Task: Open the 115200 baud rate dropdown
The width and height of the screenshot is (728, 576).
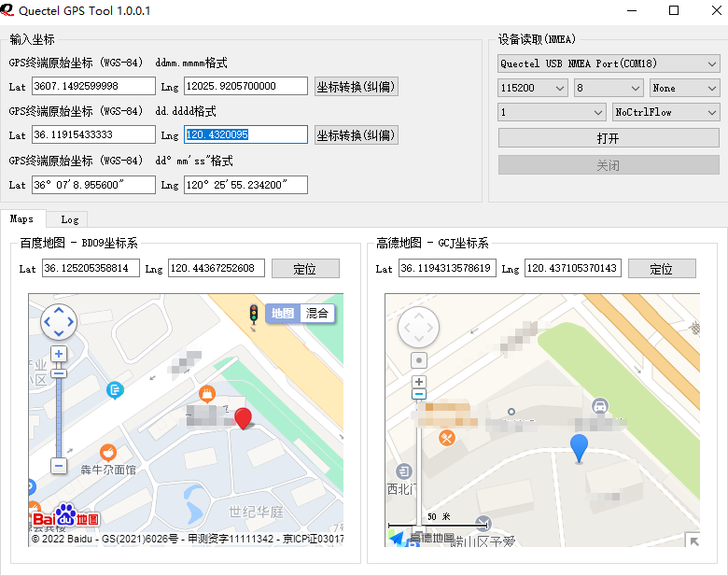Action: 533,88
